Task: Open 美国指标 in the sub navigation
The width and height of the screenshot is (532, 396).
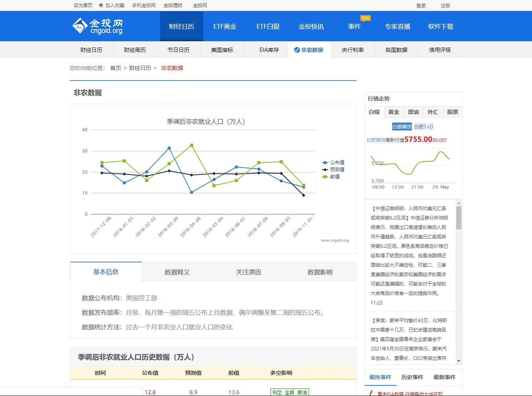Action: (222, 50)
